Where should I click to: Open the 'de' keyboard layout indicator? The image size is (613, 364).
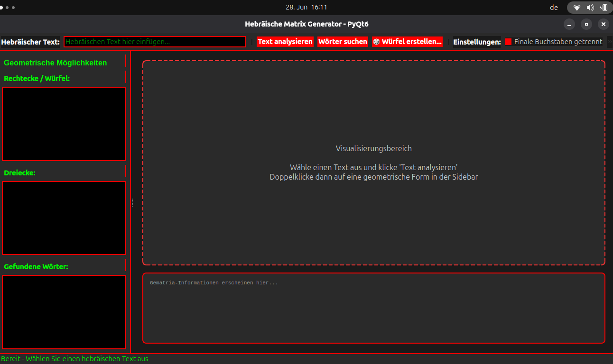pyautogui.click(x=554, y=8)
